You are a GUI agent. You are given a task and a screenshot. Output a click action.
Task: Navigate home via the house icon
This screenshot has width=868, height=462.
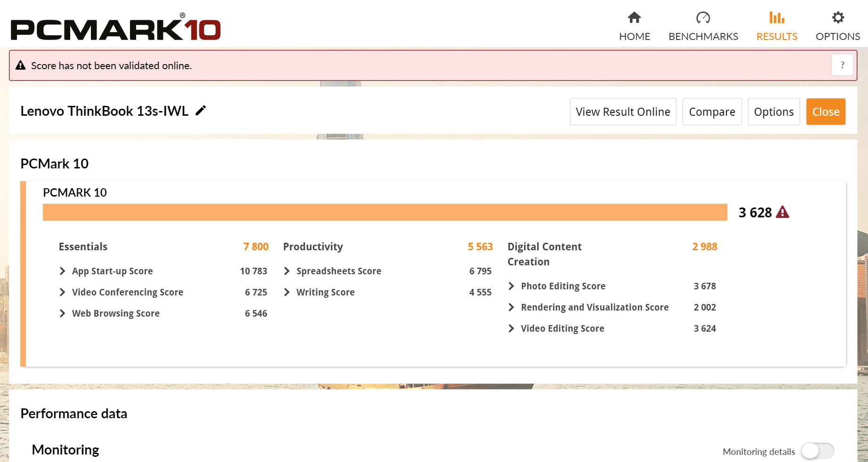tap(634, 18)
